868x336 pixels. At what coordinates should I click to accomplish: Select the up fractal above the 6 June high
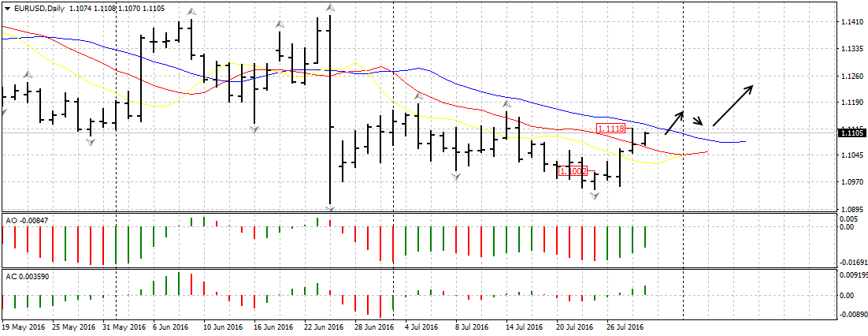point(191,11)
